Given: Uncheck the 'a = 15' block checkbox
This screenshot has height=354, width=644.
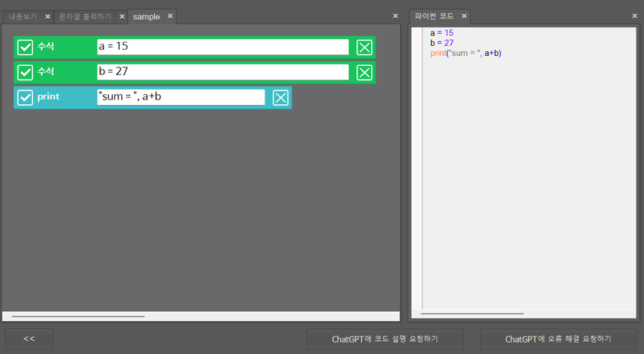Looking at the screenshot, I should pos(25,48).
